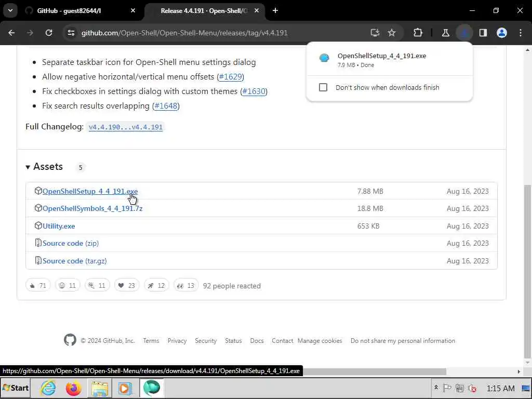532x399 pixels.
Task: Download Utility.exe asset
Action: (x=59, y=226)
